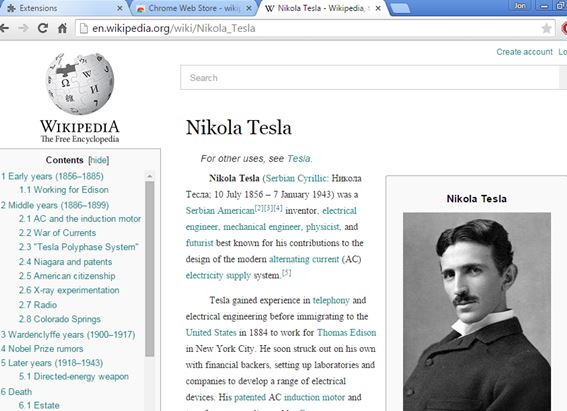This screenshot has width=567, height=411.
Task: Jump to Middle years (1886–1899)
Action: (55, 205)
